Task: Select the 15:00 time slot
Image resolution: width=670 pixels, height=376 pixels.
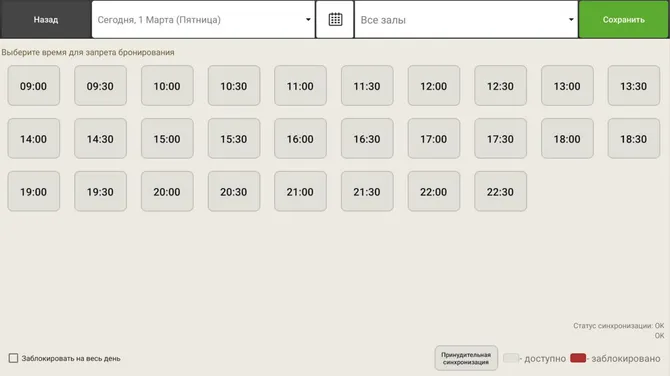Action: click(167, 139)
